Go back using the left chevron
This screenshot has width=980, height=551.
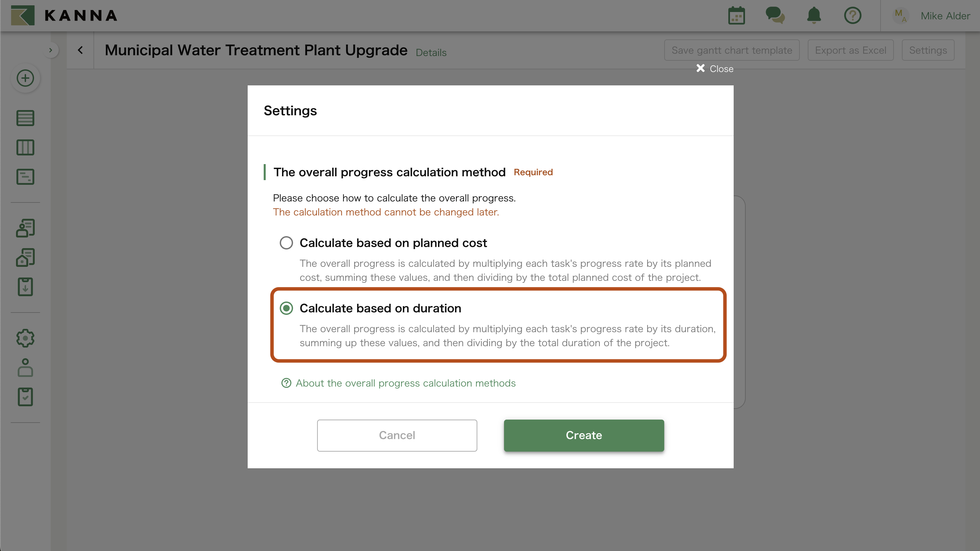coord(80,50)
